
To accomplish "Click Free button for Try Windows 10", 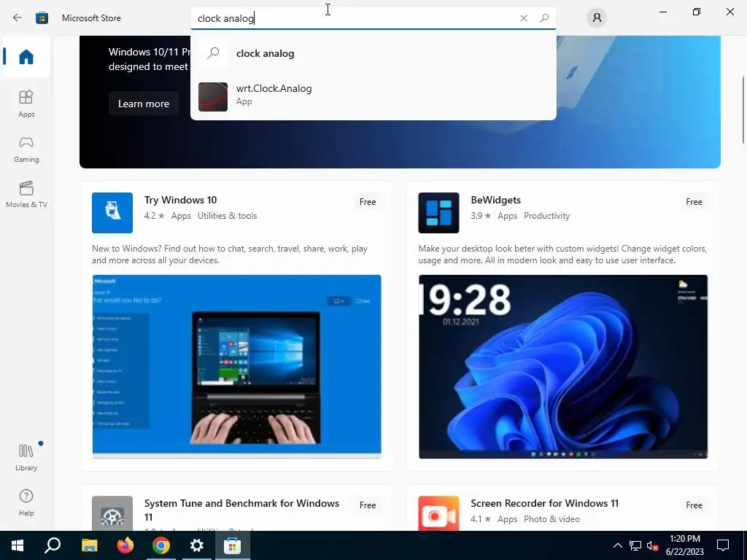I will (368, 202).
